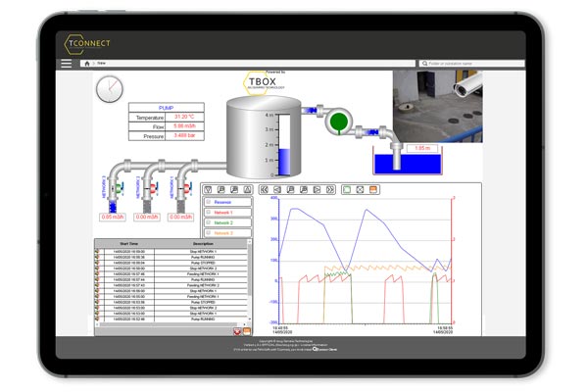Select the pump Pressure value in bar
Screen dimensions: 588x392
pyautogui.click(x=184, y=135)
